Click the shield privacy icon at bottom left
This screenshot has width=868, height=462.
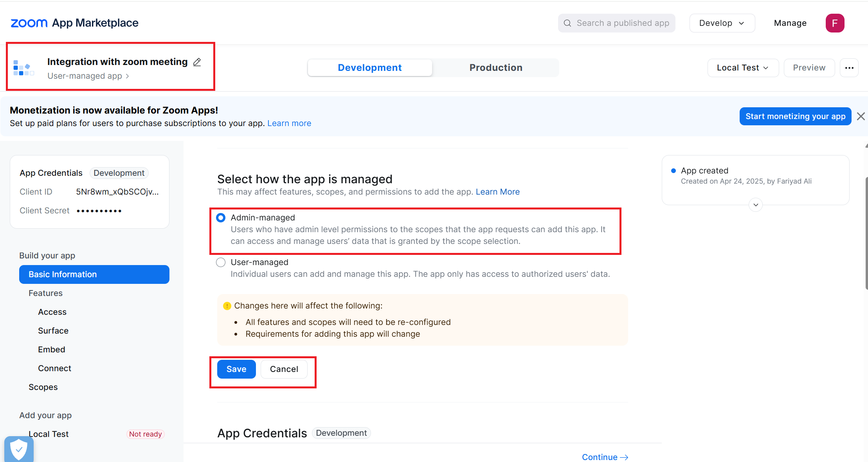coord(19,449)
